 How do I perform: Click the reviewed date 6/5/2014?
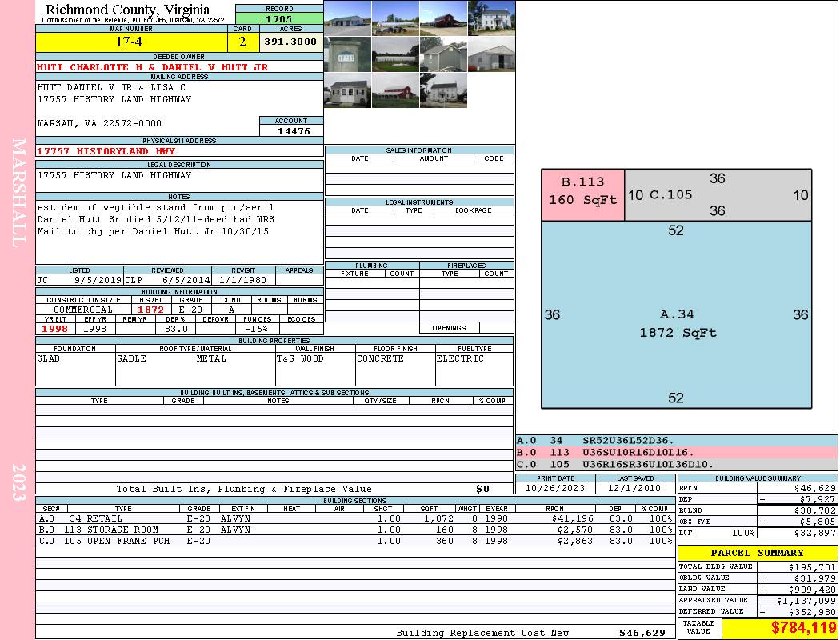point(186,279)
